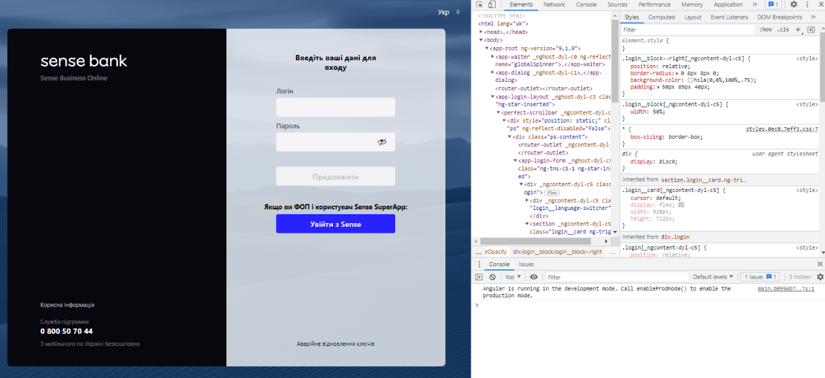Open main.b0956b7 js source link

(786, 289)
